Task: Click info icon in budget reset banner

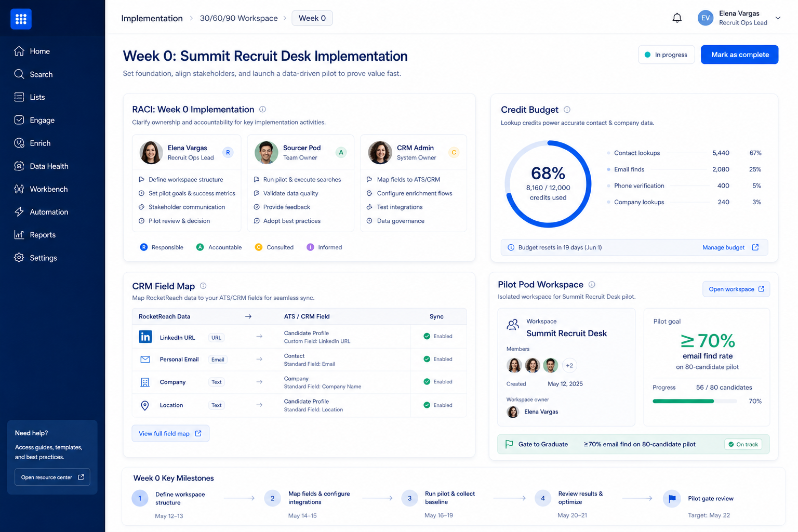Action: click(x=511, y=248)
